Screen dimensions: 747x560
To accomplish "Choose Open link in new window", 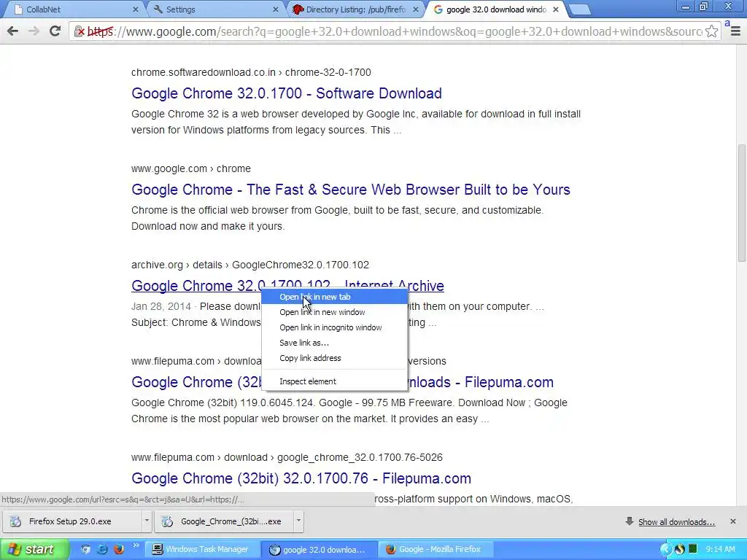I will pos(335,312).
